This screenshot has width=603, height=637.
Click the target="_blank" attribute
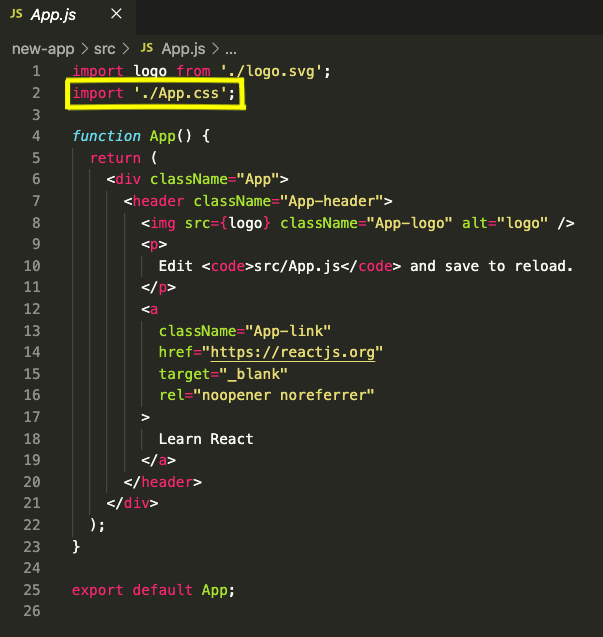tap(223, 374)
